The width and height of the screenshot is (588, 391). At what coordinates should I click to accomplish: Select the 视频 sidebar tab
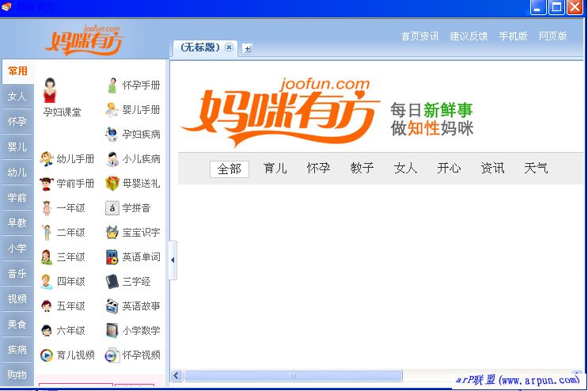(x=17, y=299)
